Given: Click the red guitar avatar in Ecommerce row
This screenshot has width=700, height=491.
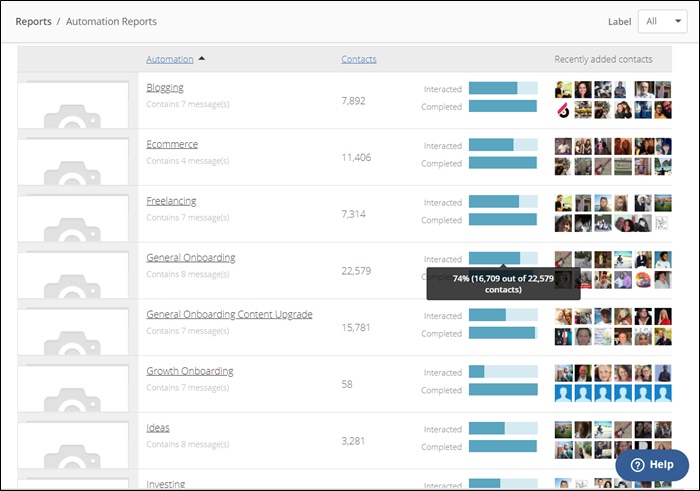Looking at the screenshot, I should click(x=603, y=166).
